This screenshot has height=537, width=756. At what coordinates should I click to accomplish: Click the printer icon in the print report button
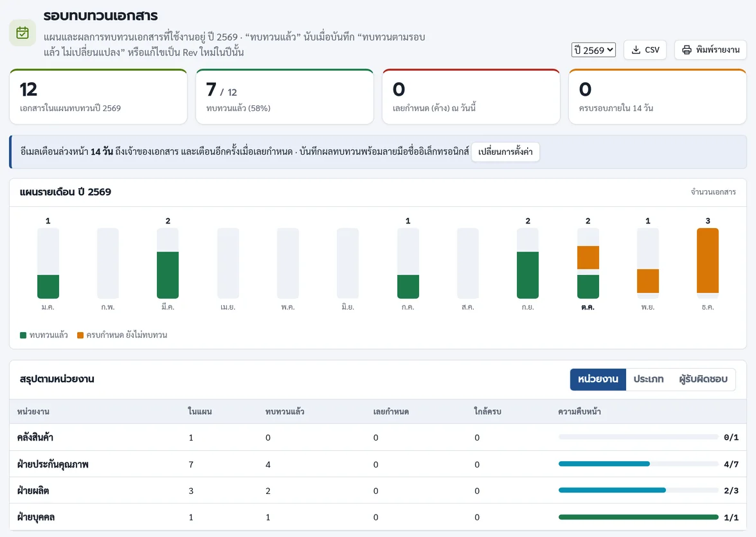[x=687, y=49]
